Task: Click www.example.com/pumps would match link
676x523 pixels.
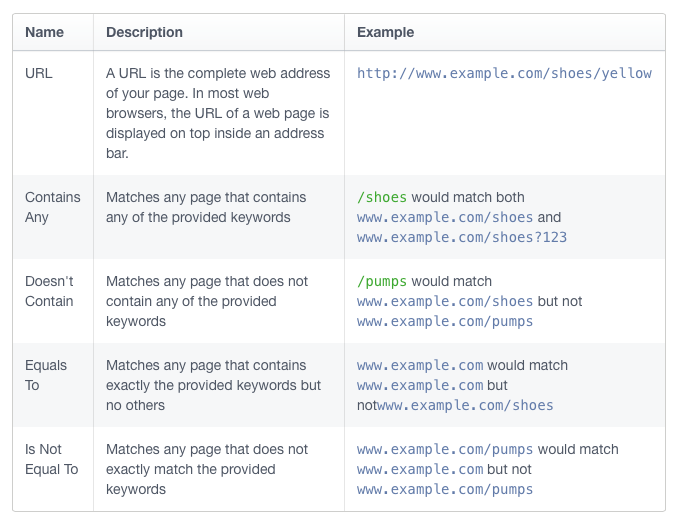Action: tap(445, 450)
